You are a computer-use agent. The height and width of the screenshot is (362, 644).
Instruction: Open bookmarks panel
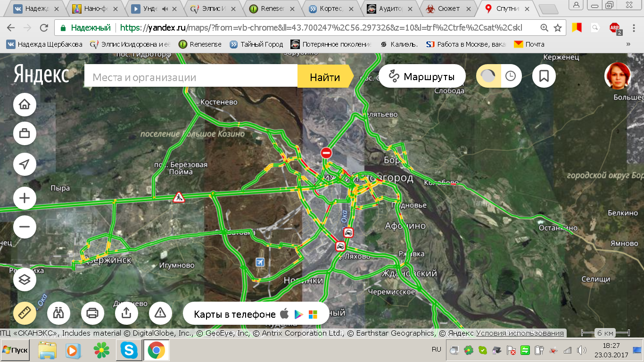[544, 76]
